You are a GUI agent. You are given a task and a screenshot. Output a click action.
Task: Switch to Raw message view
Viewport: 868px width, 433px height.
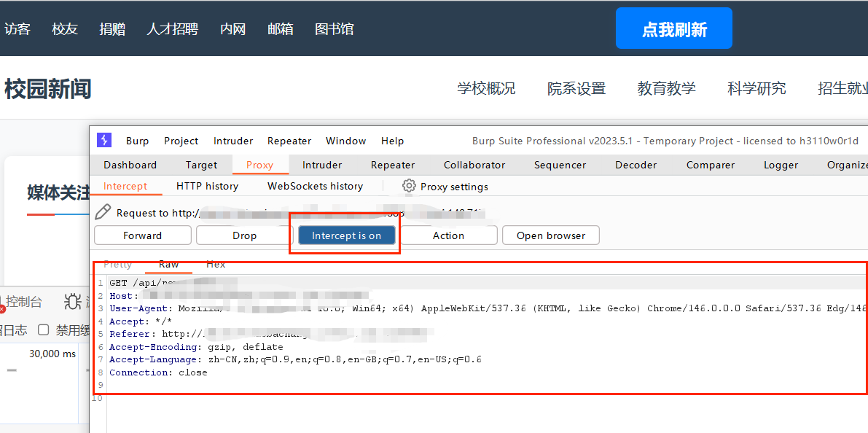(x=169, y=265)
